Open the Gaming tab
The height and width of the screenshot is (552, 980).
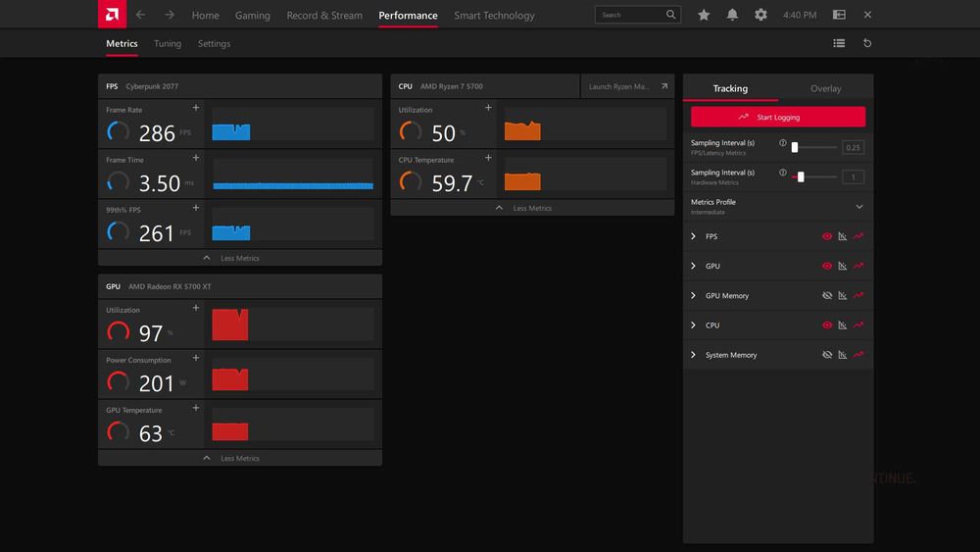[253, 15]
